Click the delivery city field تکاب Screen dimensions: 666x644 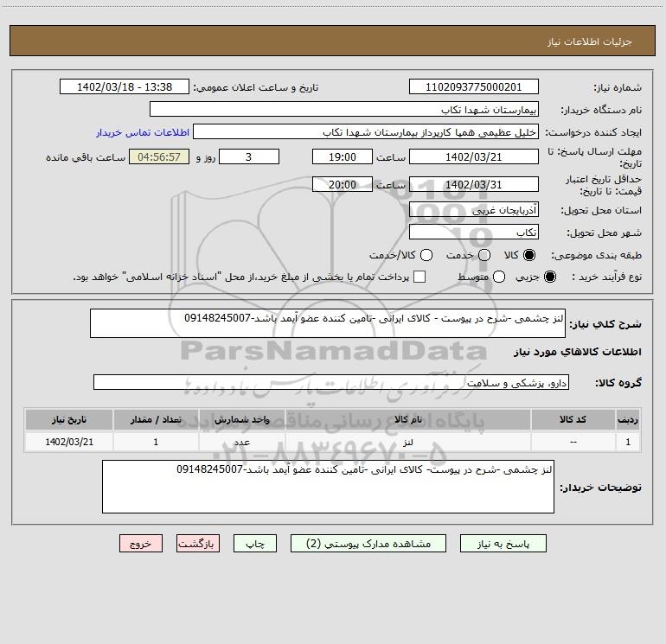coord(474,233)
